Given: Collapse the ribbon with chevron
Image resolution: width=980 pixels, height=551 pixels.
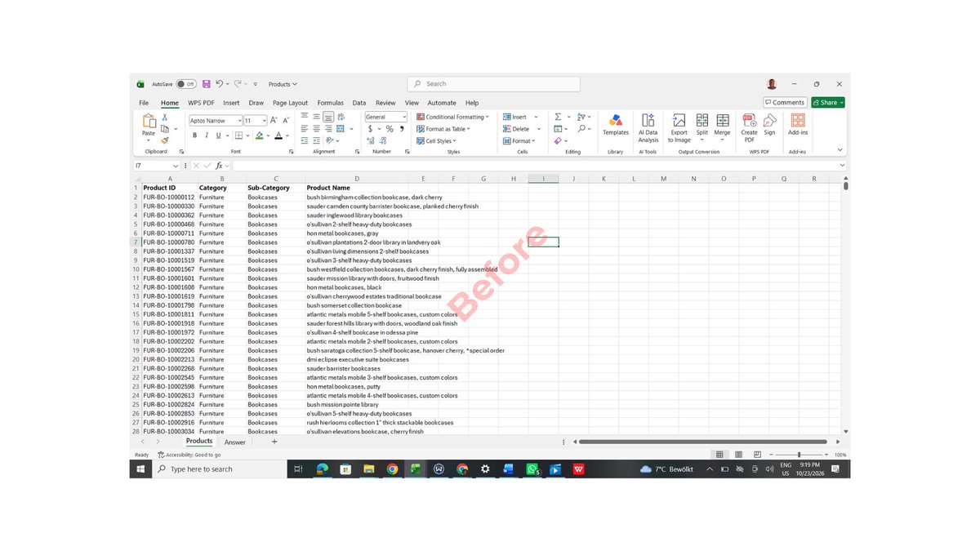Looking at the screenshot, I should [840, 150].
